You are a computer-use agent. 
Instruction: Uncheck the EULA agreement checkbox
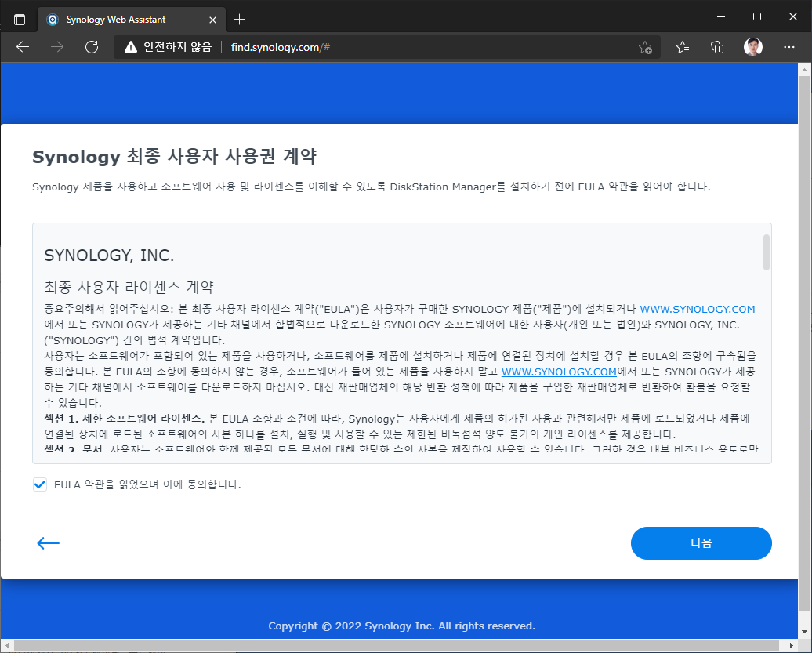(40, 484)
